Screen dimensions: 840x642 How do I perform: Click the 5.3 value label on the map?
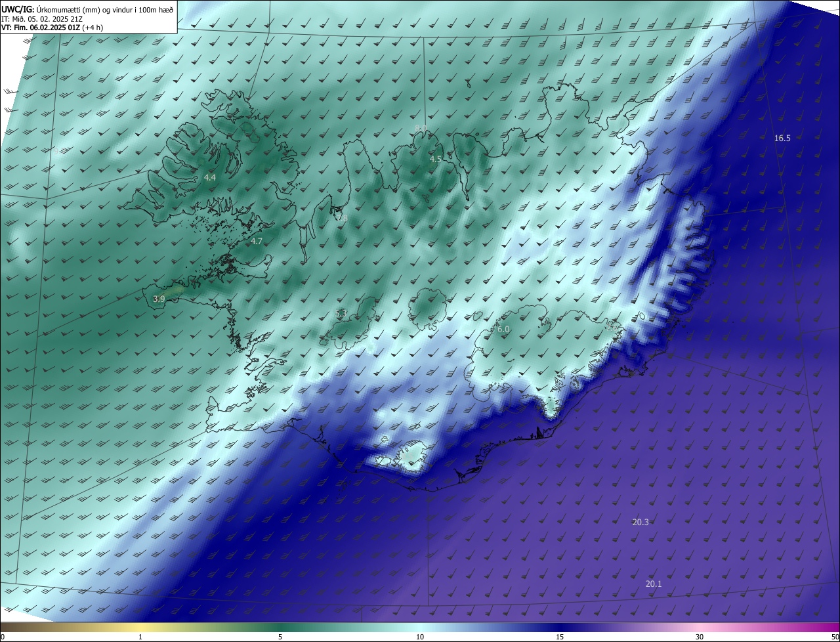pyautogui.click(x=341, y=314)
